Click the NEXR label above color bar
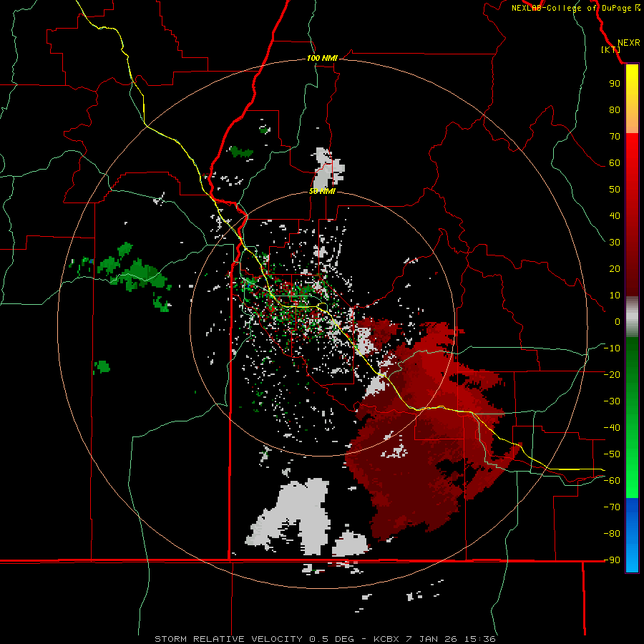This screenshot has height=644, width=644. point(628,43)
